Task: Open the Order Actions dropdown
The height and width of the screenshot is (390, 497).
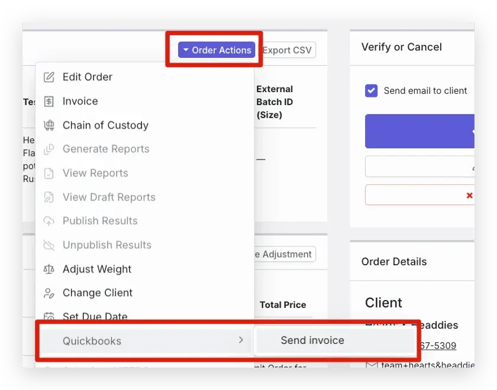Action: (x=217, y=50)
